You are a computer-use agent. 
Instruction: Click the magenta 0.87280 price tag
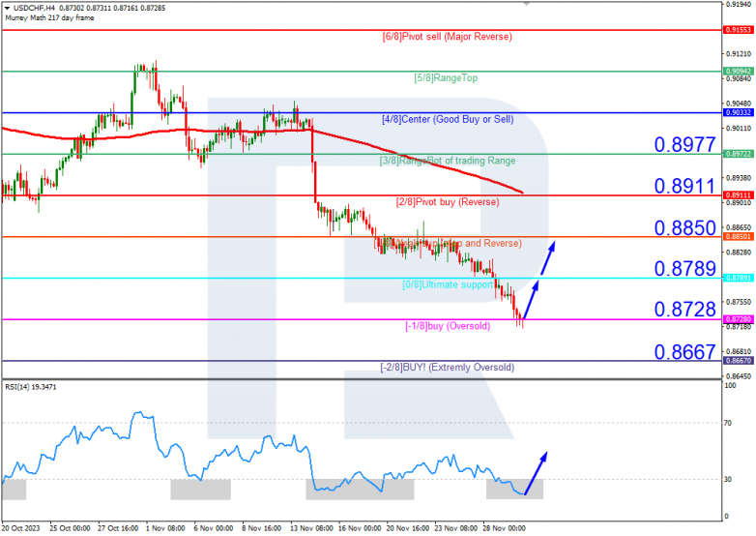point(739,319)
